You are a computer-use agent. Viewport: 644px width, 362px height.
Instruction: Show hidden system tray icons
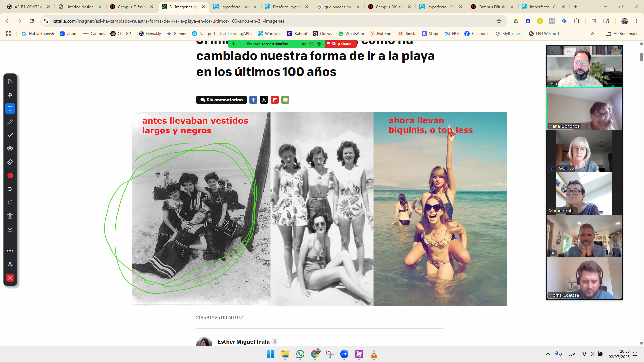click(x=548, y=354)
